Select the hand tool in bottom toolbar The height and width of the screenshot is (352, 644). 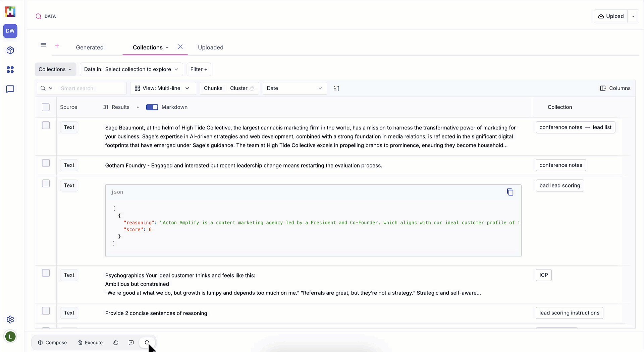[x=116, y=343]
